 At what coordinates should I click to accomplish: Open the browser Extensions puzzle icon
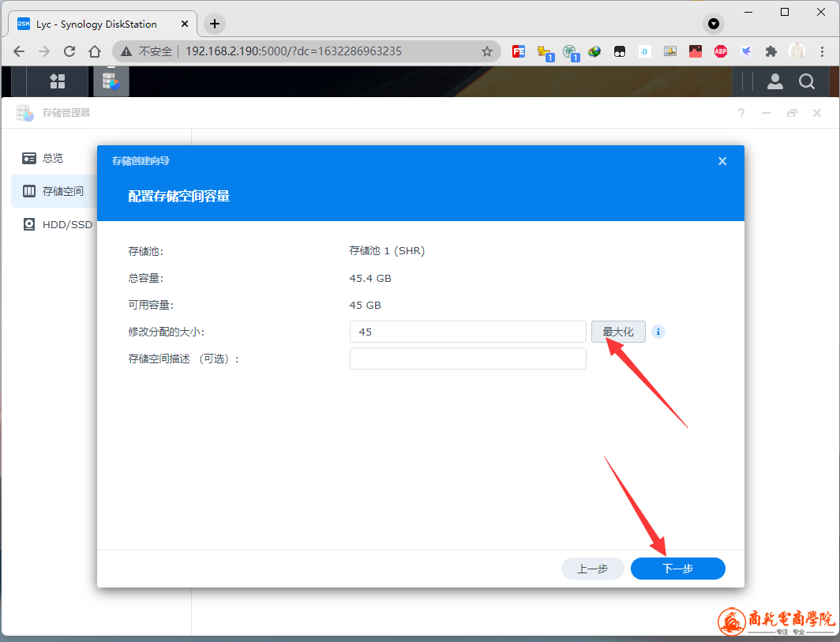pos(771,51)
